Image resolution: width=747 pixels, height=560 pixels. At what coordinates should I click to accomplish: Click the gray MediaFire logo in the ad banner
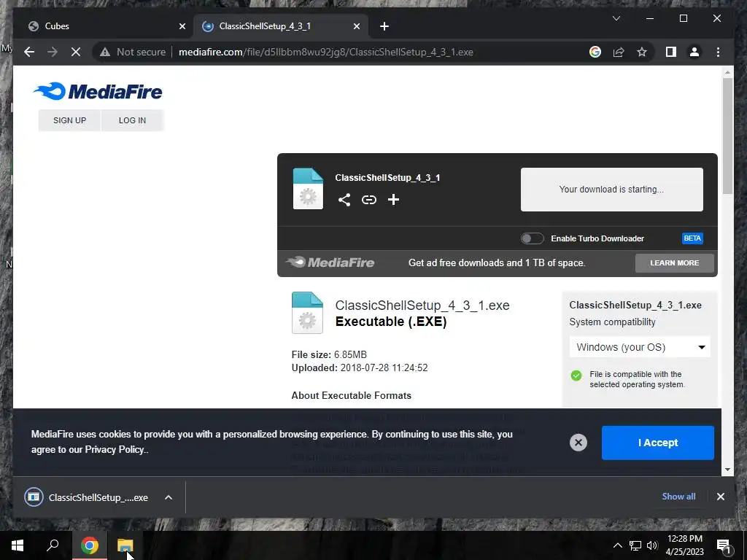click(x=330, y=262)
